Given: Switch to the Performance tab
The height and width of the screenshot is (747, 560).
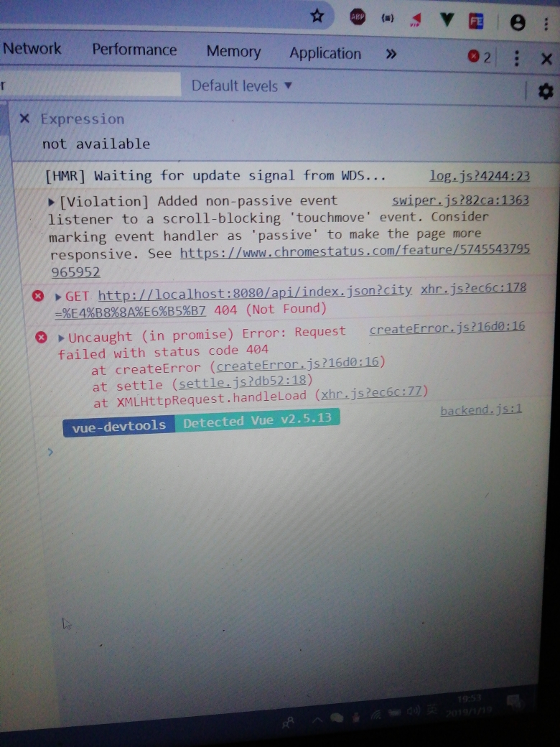Looking at the screenshot, I should point(134,50).
